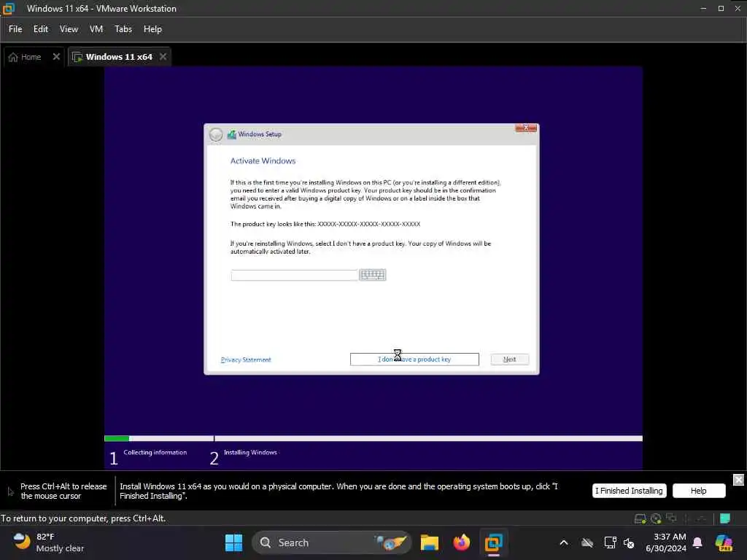The image size is (747, 560).
Task: Click the Collecting information step label
Action: click(155, 452)
